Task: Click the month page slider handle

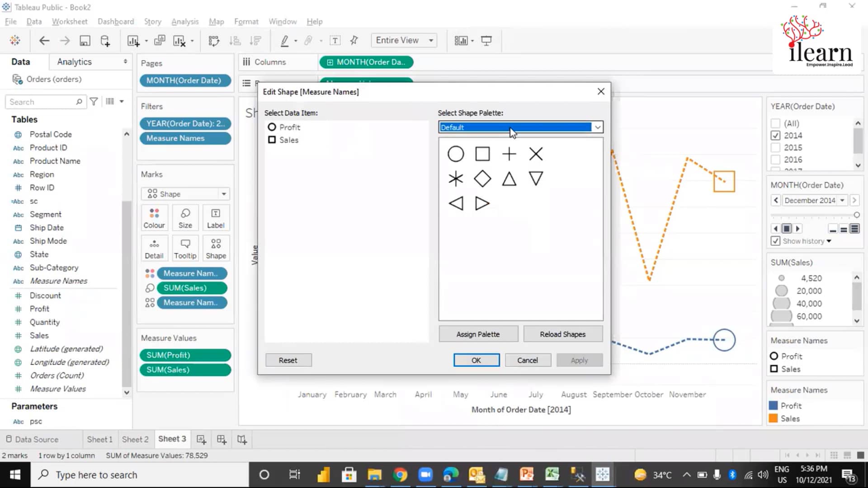Action: [856, 215]
